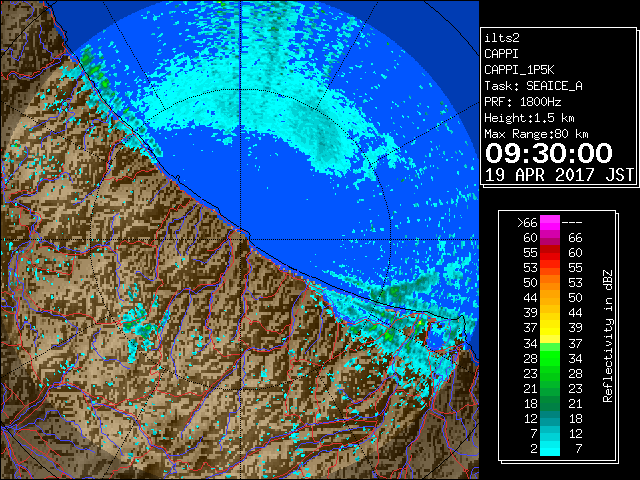The image size is (640, 480).
Task: Pick the magenta >66 dBZ swatch
Action: [x=550, y=223]
